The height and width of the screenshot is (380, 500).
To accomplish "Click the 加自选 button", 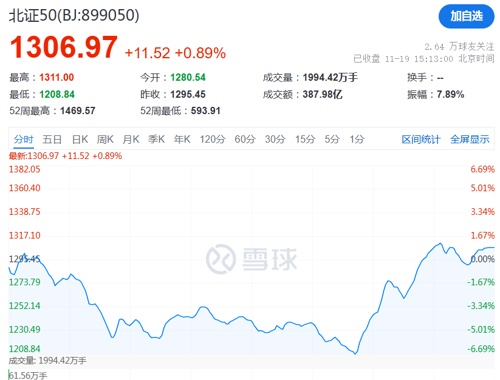I will tap(466, 16).
